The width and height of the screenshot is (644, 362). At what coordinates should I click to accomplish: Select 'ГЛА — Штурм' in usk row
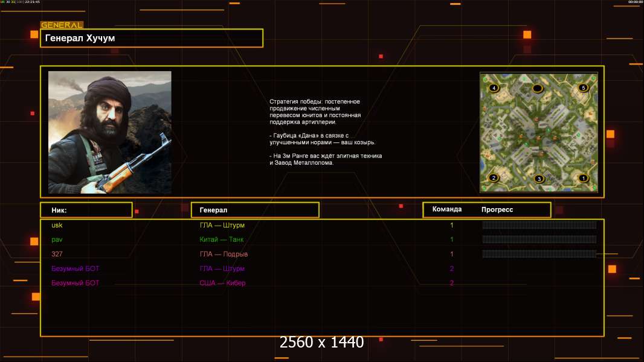(222, 225)
